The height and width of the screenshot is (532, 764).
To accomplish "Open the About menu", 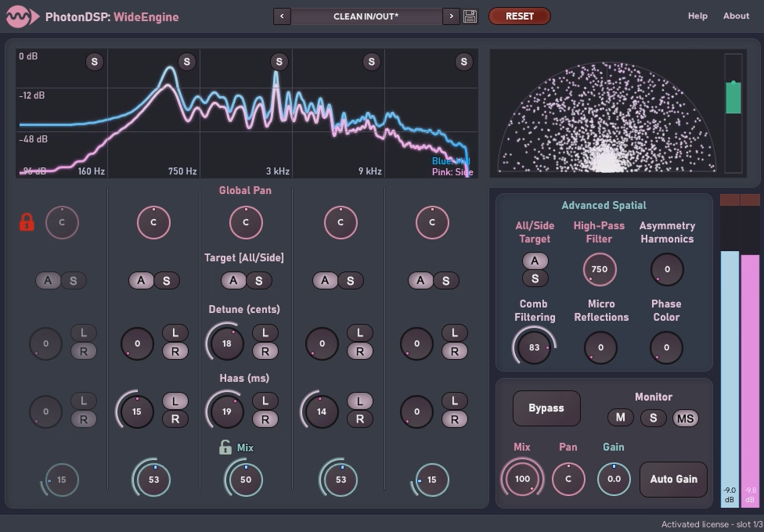I will [736, 16].
